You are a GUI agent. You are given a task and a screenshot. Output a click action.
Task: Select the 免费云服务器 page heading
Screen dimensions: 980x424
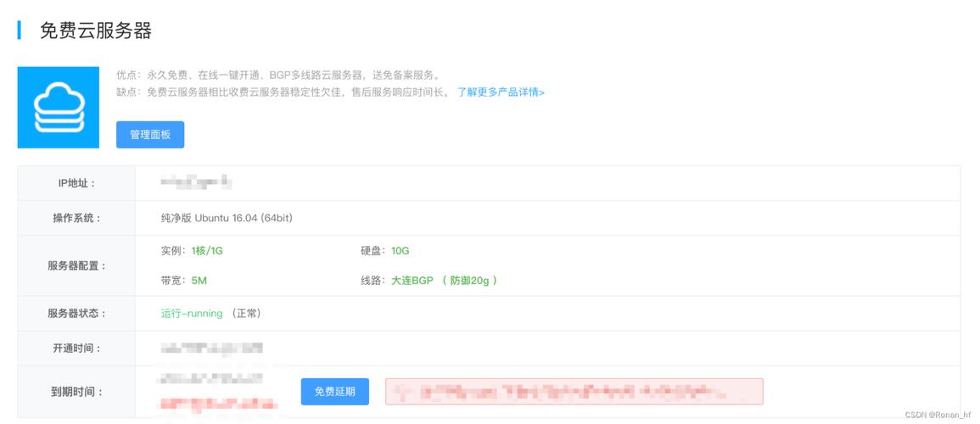(96, 31)
